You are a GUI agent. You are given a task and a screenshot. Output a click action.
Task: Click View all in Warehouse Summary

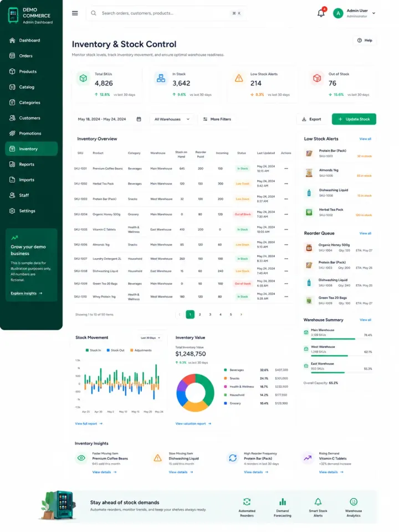point(365,320)
